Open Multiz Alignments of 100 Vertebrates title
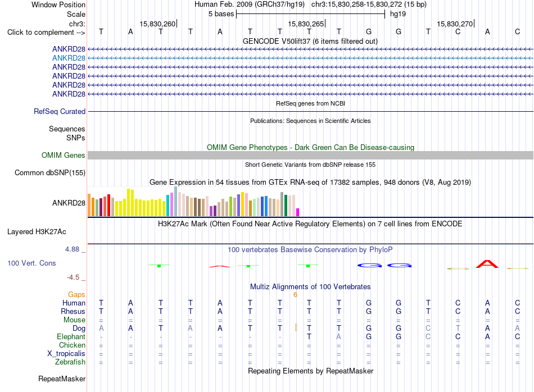This screenshot has width=534, height=392. point(310,286)
